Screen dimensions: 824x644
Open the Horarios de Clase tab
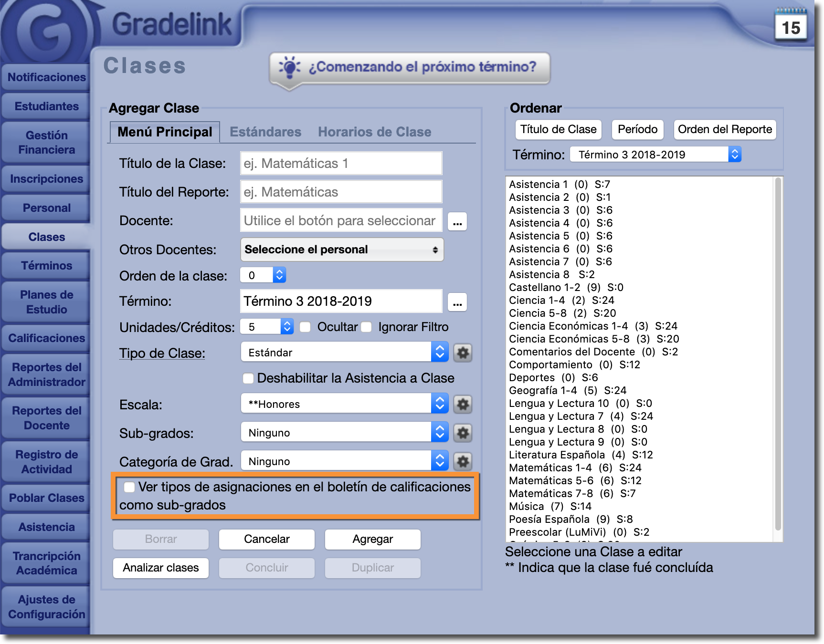pyautogui.click(x=374, y=132)
